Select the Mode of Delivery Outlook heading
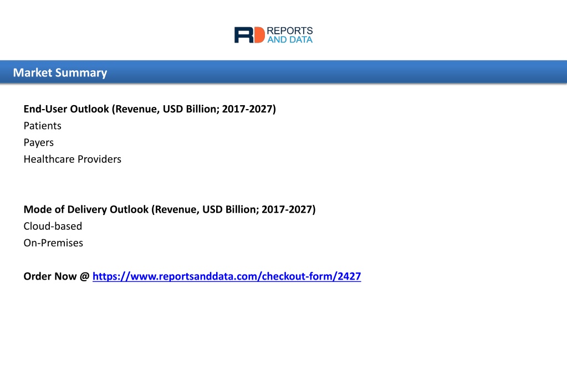Image resolution: width=567 pixels, height=392 pixels. pyautogui.click(x=170, y=209)
